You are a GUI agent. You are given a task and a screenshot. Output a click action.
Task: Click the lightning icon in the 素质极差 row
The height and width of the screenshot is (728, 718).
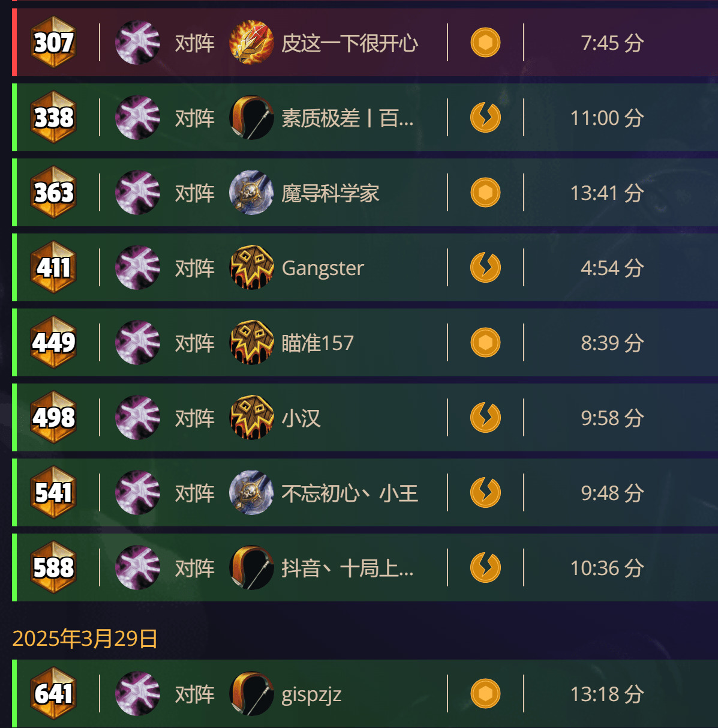485,118
